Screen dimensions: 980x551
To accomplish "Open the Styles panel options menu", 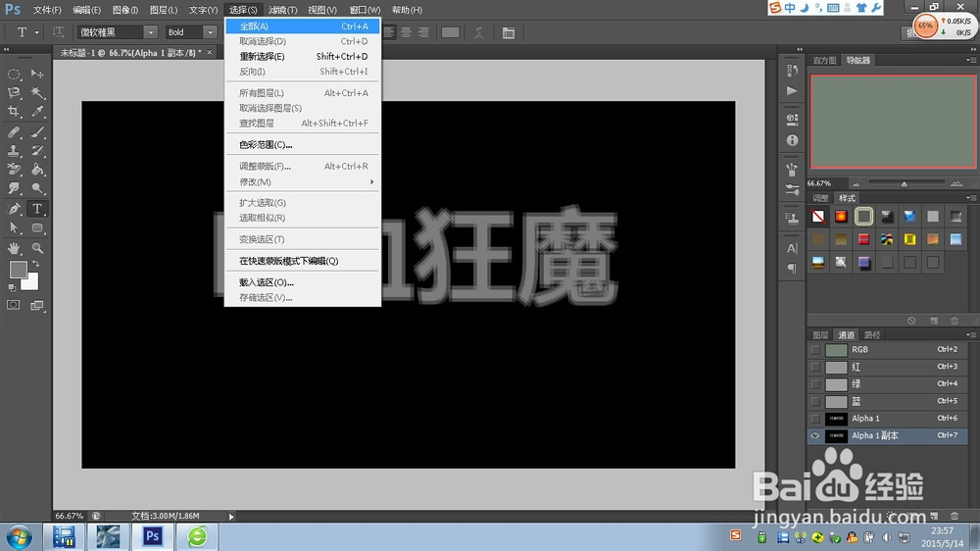I will point(970,198).
